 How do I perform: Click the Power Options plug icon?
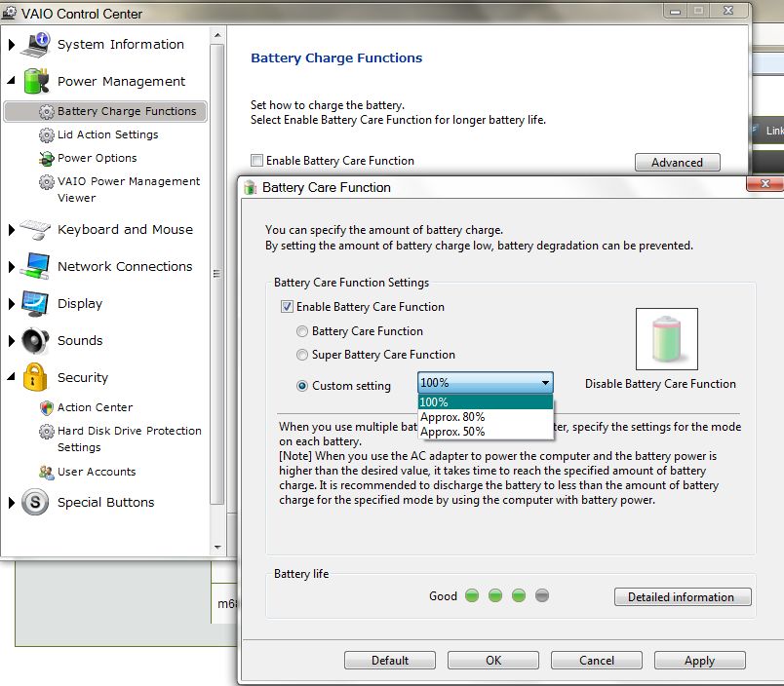click(47, 159)
